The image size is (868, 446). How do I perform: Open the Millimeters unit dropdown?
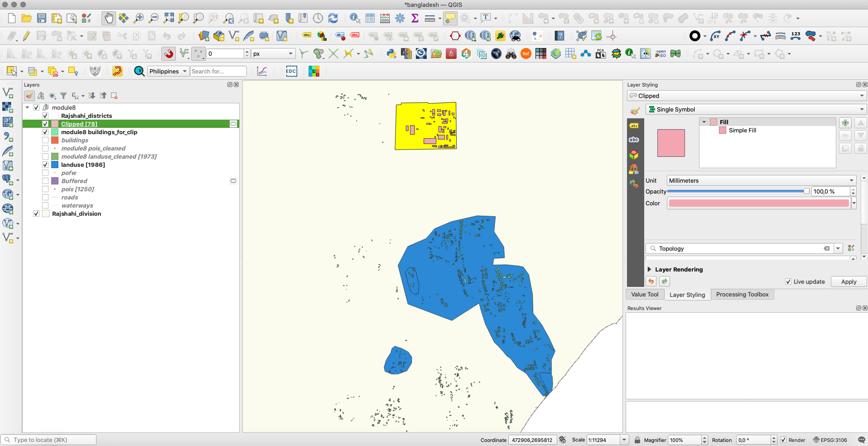(761, 180)
